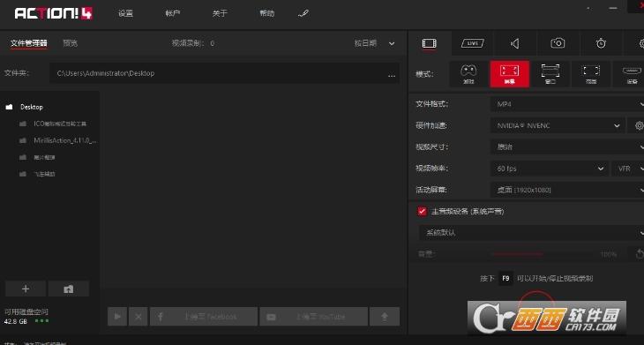
Task: Switch to the 预览 preview tab
Action: (71, 43)
